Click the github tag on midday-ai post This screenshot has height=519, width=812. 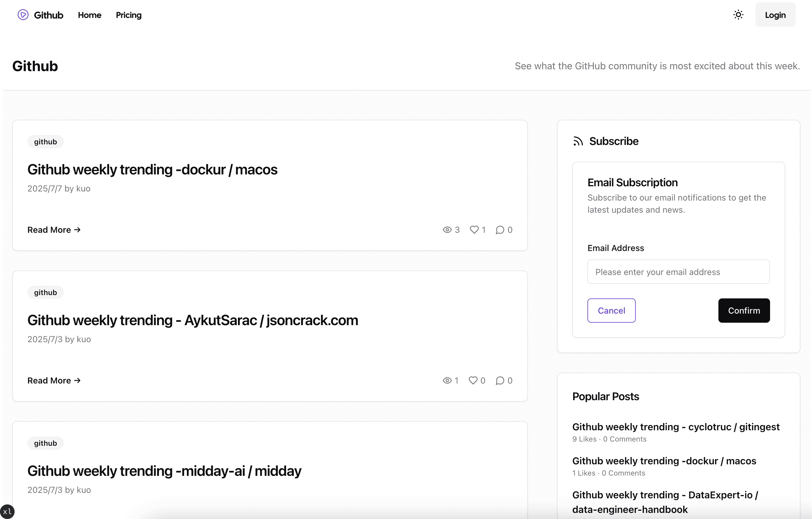(x=45, y=443)
